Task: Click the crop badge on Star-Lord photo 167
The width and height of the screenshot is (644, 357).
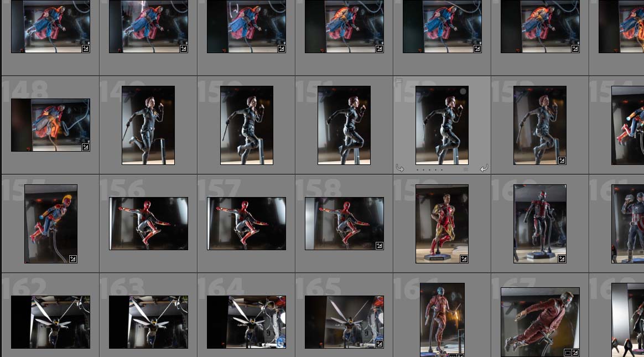Action: click(568, 353)
